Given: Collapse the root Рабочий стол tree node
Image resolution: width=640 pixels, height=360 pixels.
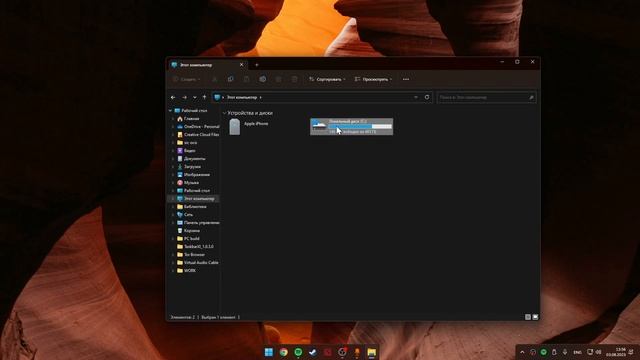Looking at the screenshot, I should [171, 111].
